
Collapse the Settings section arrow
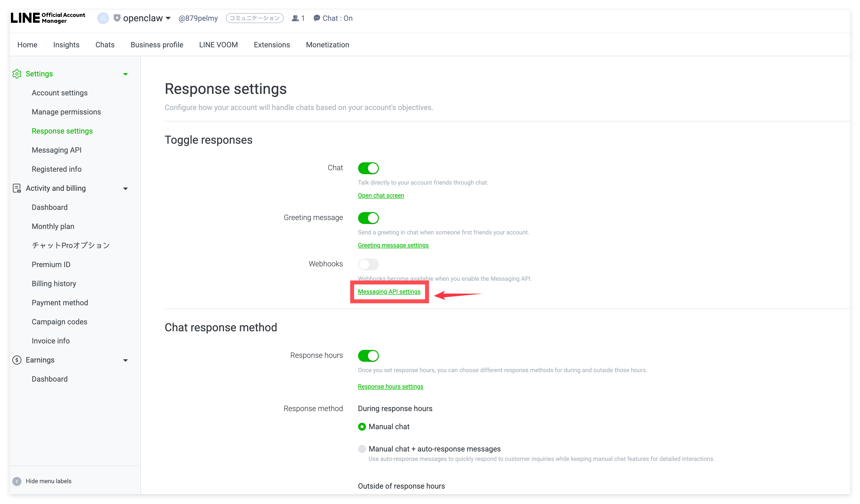pos(125,74)
